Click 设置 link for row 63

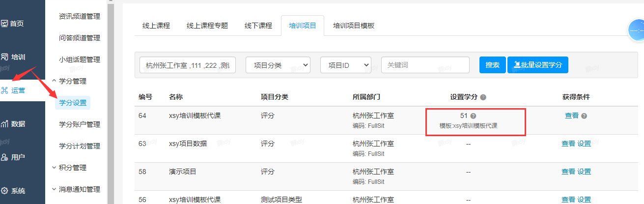[584, 144]
